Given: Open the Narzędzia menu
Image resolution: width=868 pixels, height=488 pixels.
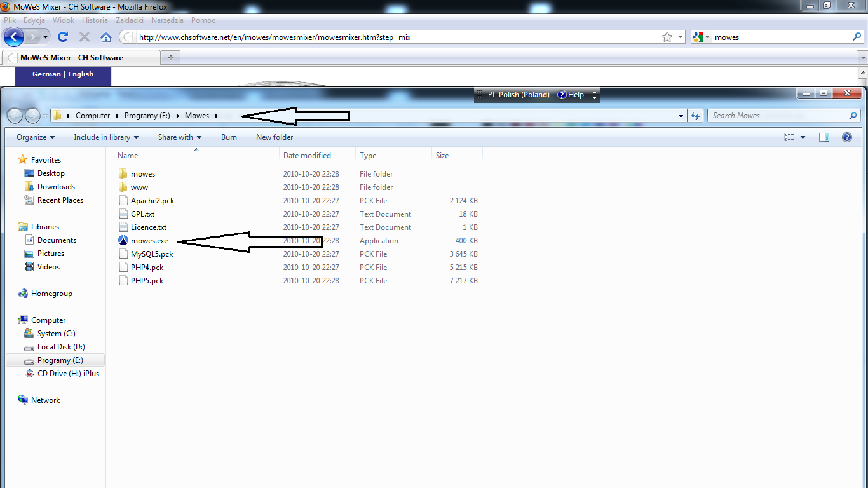Looking at the screenshot, I should coord(167,20).
